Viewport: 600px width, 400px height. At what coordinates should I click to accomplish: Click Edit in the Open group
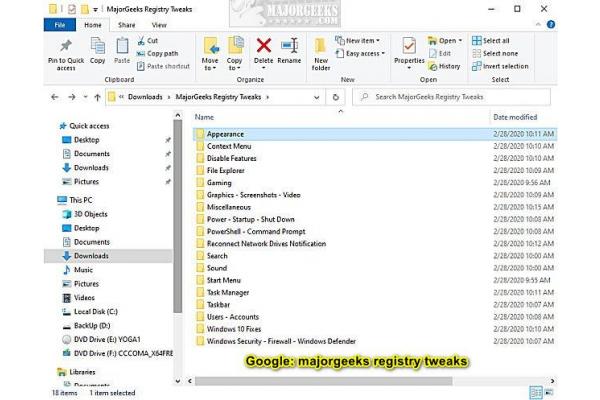(440, 54)
